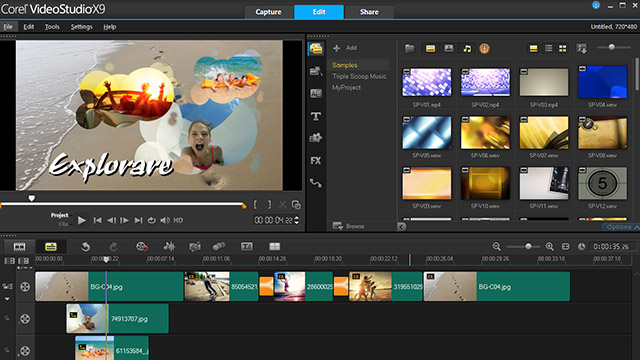The image size is (640, 360).
Task: Open the Multi-camera Editor grid icon
Action: coord(275,247)
